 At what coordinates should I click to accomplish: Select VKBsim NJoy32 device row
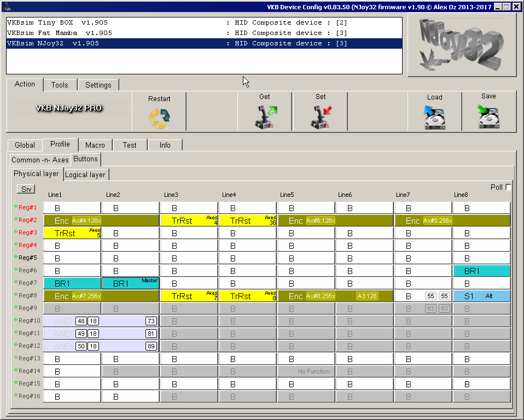point(204,43)
